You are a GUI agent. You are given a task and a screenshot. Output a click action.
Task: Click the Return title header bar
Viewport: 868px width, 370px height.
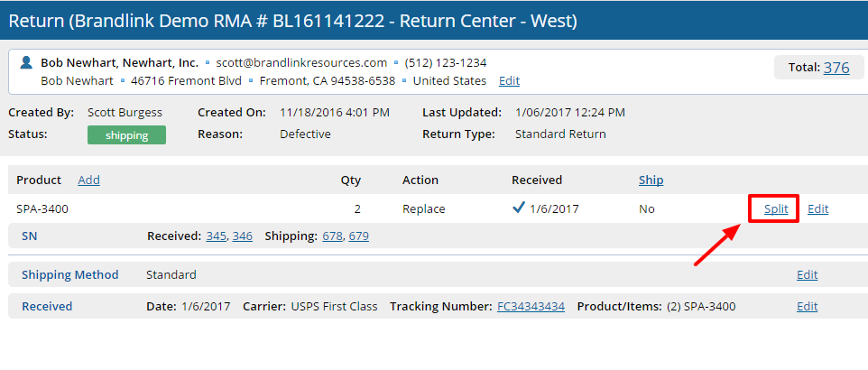[x=434, y=19]
